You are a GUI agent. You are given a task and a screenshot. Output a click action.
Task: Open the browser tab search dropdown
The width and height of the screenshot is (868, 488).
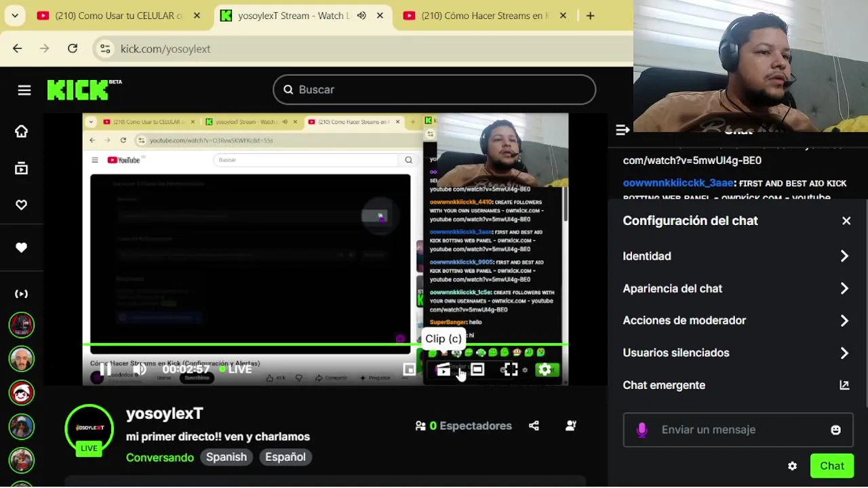click(x=15, y=16)
